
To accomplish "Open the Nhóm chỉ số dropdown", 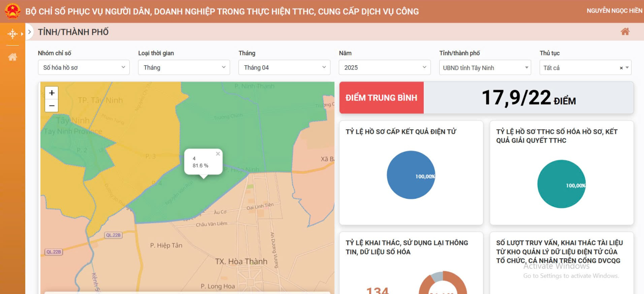I will [x=84, y=67].
